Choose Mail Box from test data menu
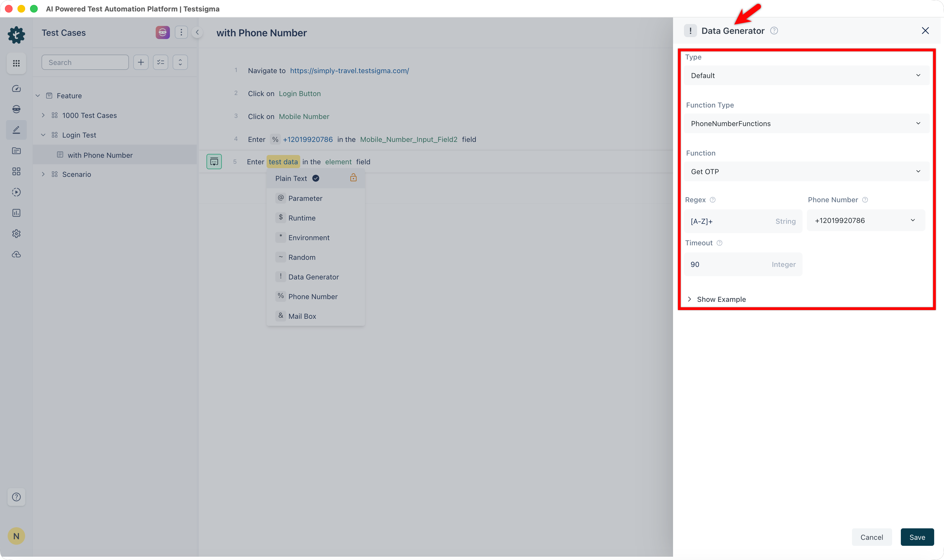 (x=316, y=316)
